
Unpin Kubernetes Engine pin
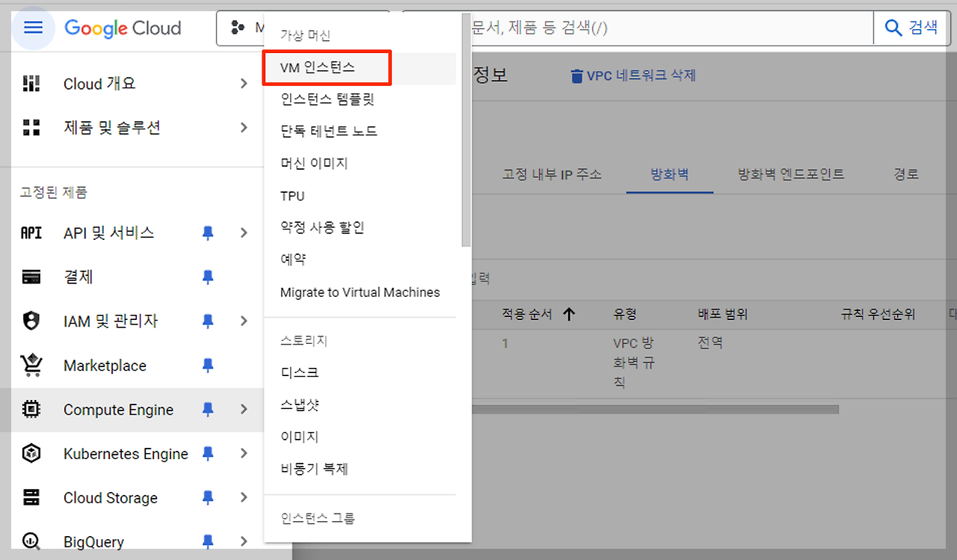tap(208, 454)
